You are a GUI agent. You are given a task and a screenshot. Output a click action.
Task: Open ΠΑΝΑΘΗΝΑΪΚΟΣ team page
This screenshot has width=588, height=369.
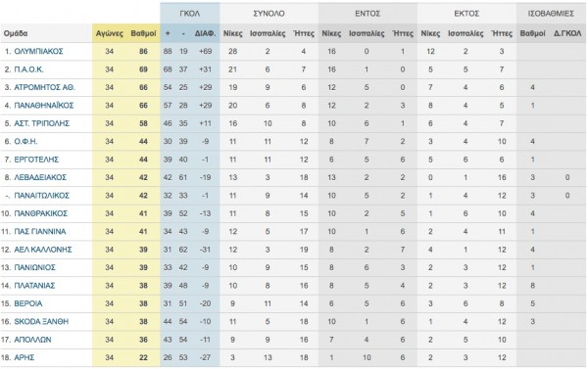43,106
